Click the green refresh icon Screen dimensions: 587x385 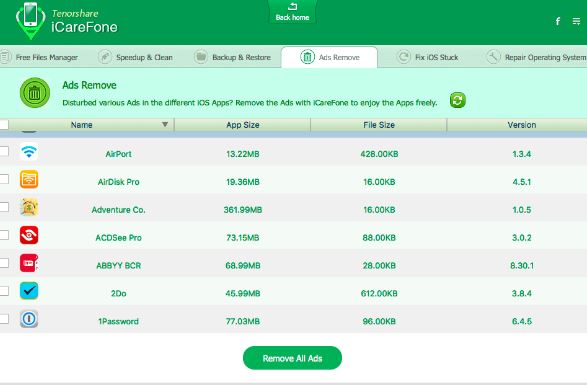click(x=457, y=100)
